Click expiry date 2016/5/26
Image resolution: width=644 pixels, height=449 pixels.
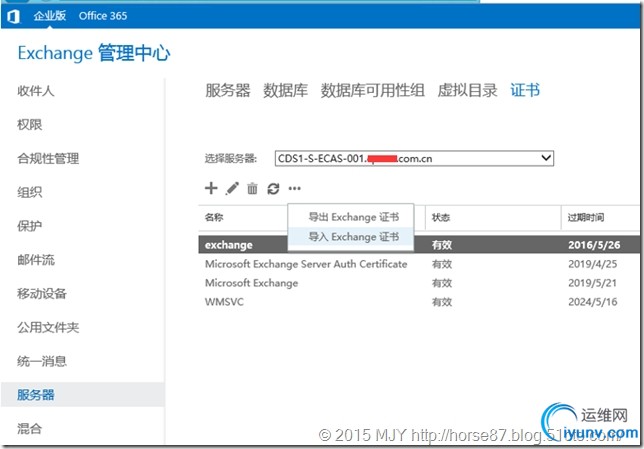[594, 245]
